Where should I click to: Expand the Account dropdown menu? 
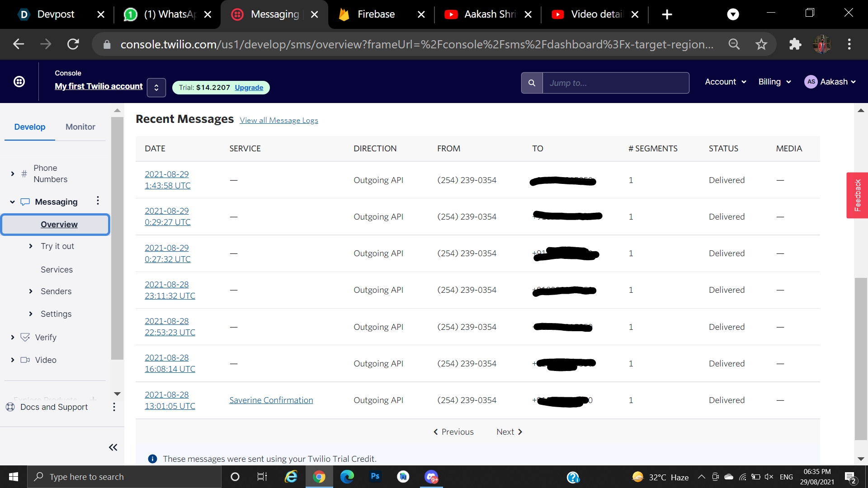725,82
